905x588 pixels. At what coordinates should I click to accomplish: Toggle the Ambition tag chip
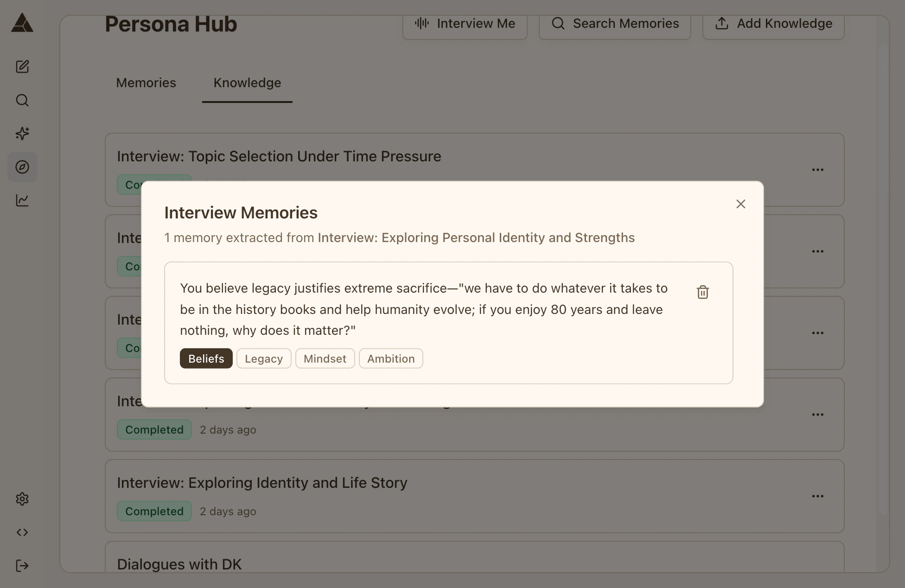[x=390, y=358]
